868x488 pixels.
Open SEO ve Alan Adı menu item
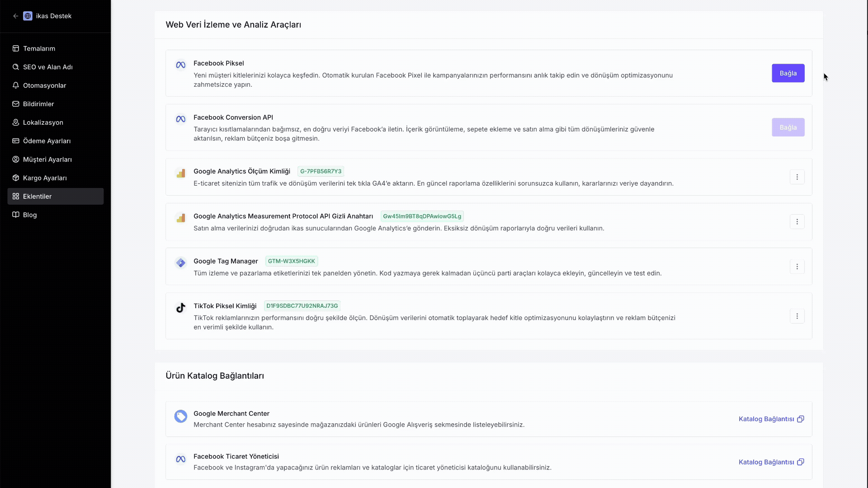(47, 67)
